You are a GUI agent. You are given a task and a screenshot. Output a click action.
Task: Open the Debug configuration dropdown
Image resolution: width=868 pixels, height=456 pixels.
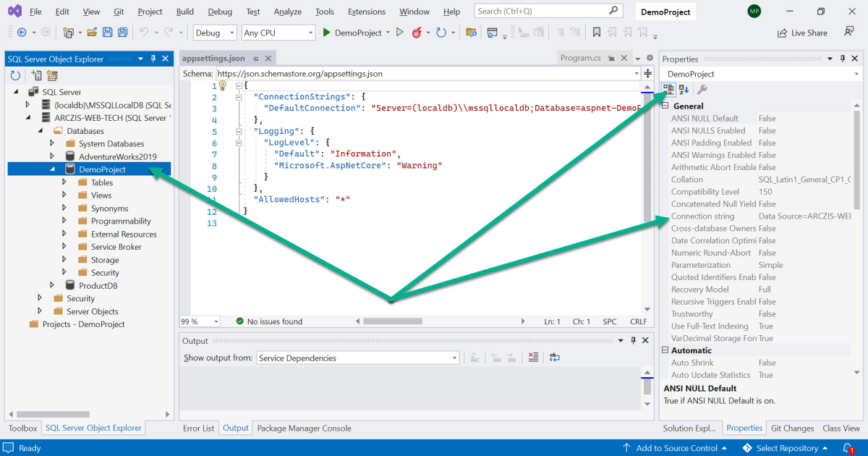point(215,33)
